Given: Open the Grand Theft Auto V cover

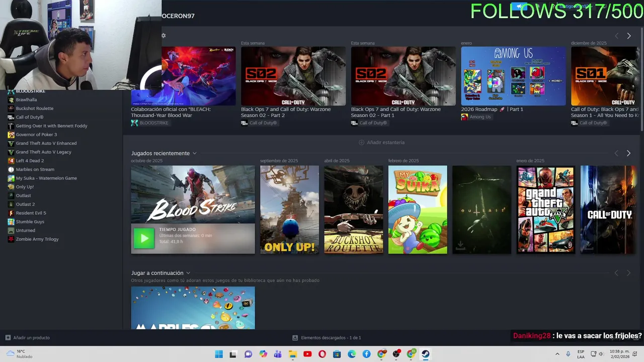Looking at the screenshot, I should pos(546,210).
